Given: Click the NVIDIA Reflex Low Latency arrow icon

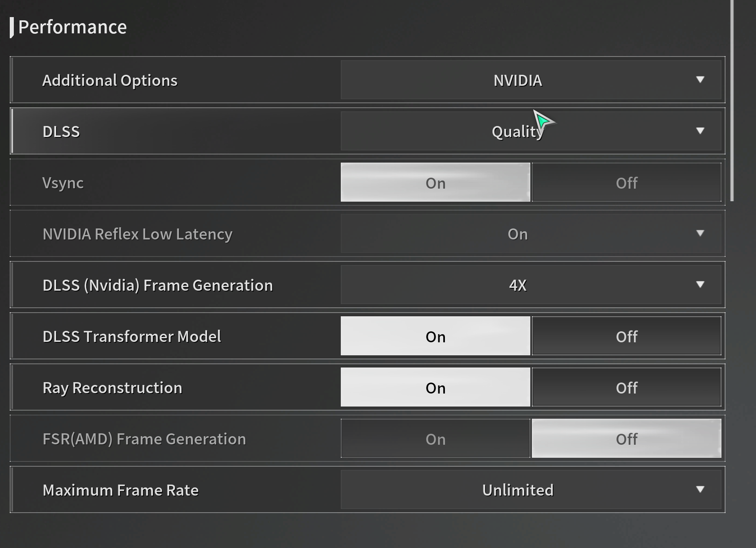Looking at the screenshot, I should (700, 233).
